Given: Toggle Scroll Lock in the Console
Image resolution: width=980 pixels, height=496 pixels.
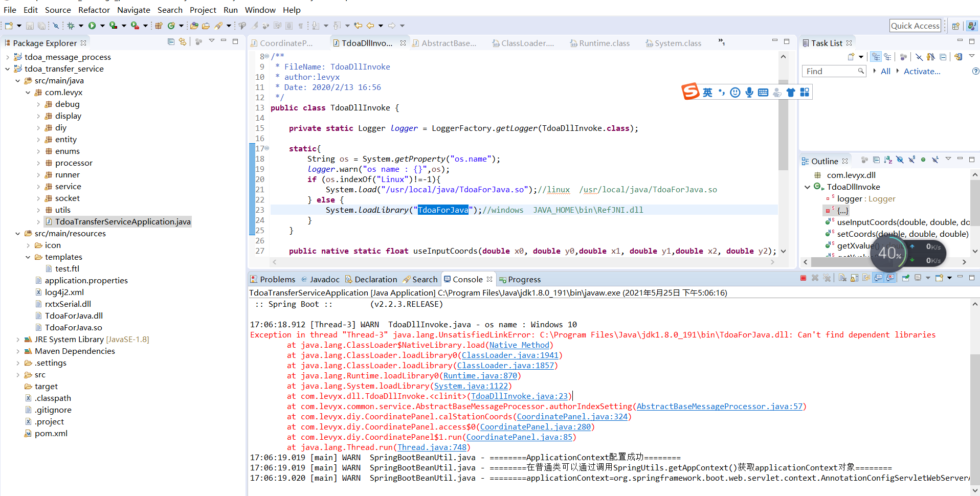Looking at the screenshot, I should point(854,278).
